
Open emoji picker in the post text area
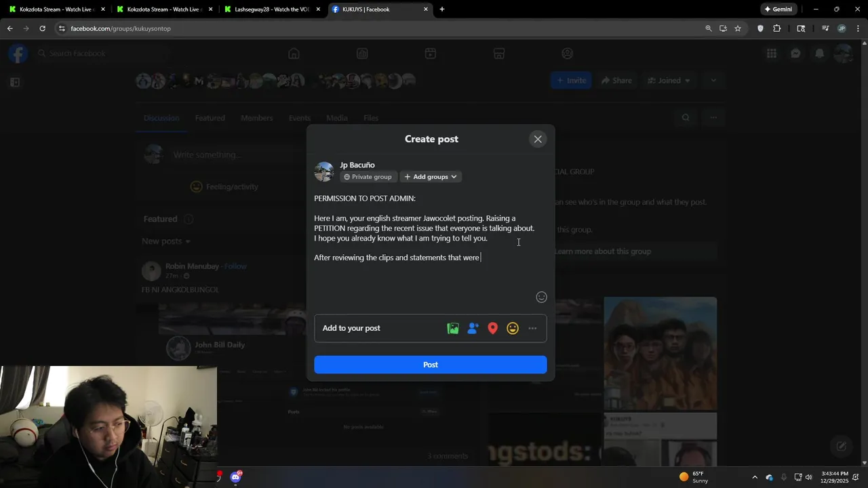coord(541,297)
